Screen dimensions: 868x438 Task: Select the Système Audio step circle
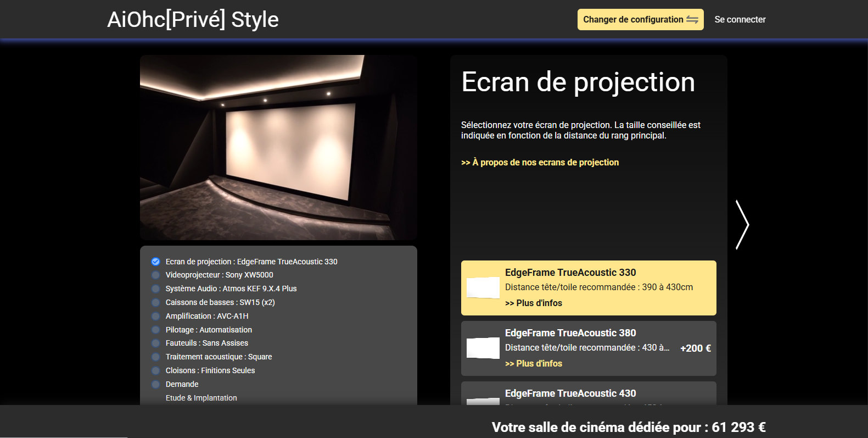(x=156, y=289)
